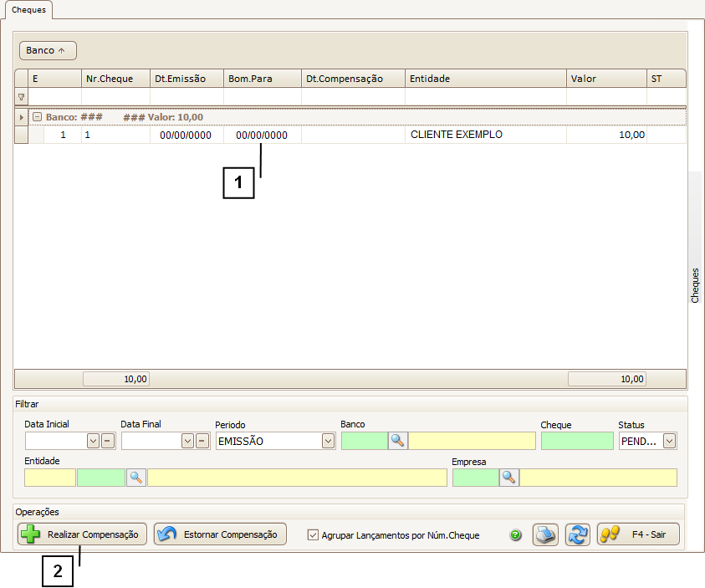Click the green help question mark icon
Screen dimensions: 705x588
516,535
